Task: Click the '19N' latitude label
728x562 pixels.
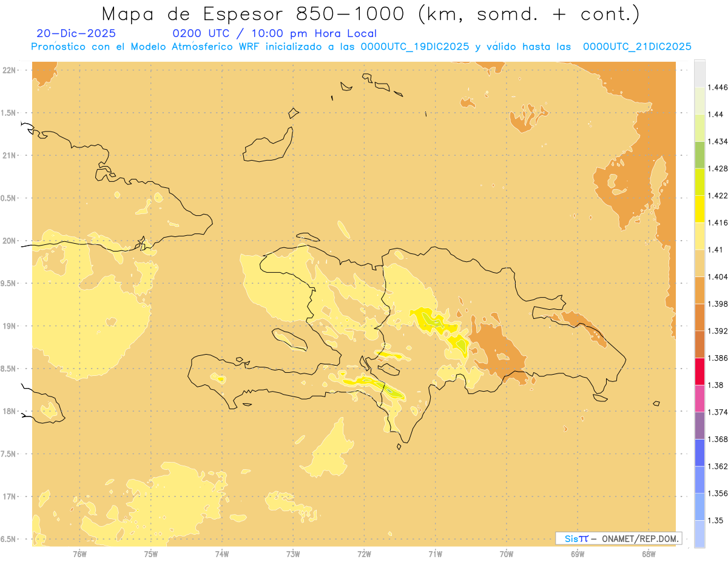Action: coord(10,326)
